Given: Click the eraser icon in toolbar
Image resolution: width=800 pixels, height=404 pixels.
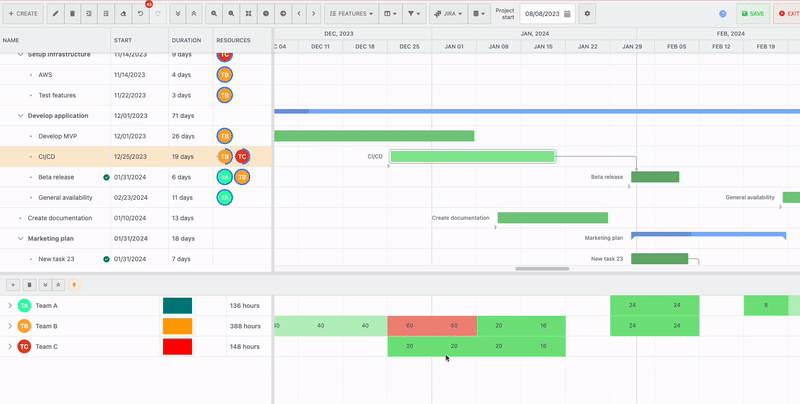Looking at the screenshot, I should [122, 14].
